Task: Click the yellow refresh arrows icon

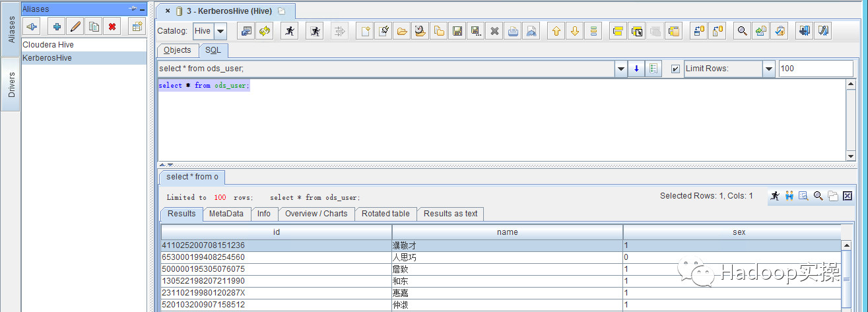Action: click(x=265, y=31)
